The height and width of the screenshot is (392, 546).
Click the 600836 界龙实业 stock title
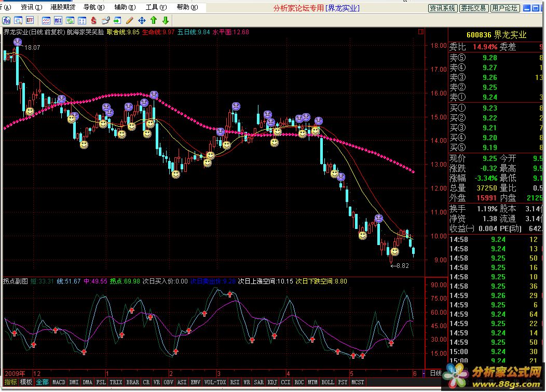click(497, 35)
